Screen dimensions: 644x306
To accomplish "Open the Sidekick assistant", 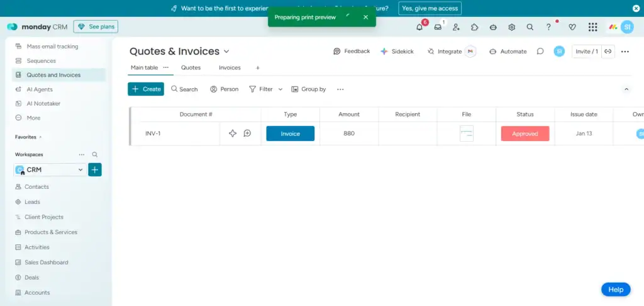I will click(397, 52).
